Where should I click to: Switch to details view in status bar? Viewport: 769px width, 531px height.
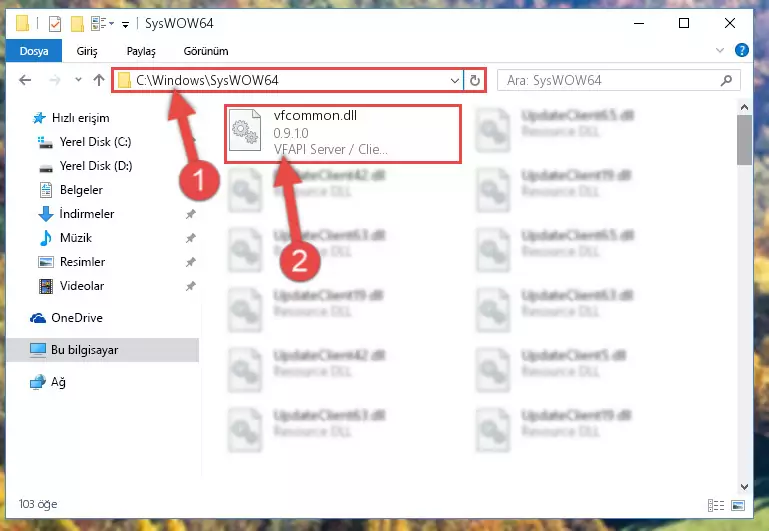pyautogui.click(x=716, y=505)
